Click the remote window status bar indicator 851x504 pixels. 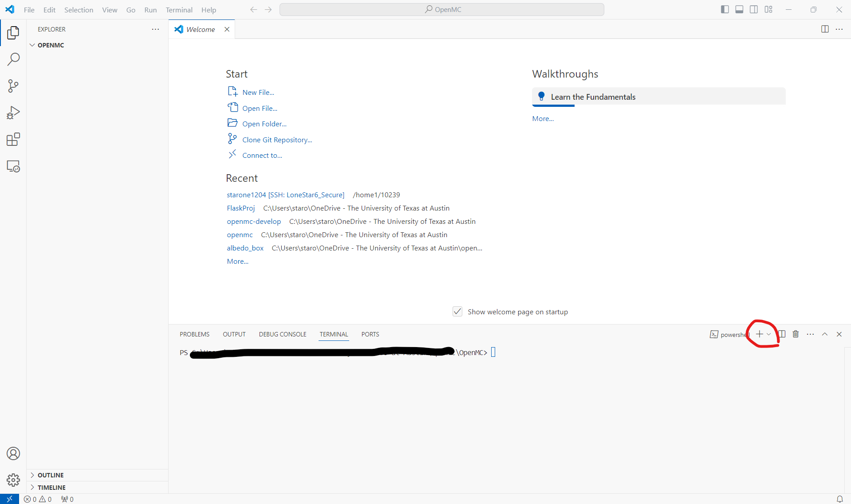pyautogui.click(x=9, y=499)
